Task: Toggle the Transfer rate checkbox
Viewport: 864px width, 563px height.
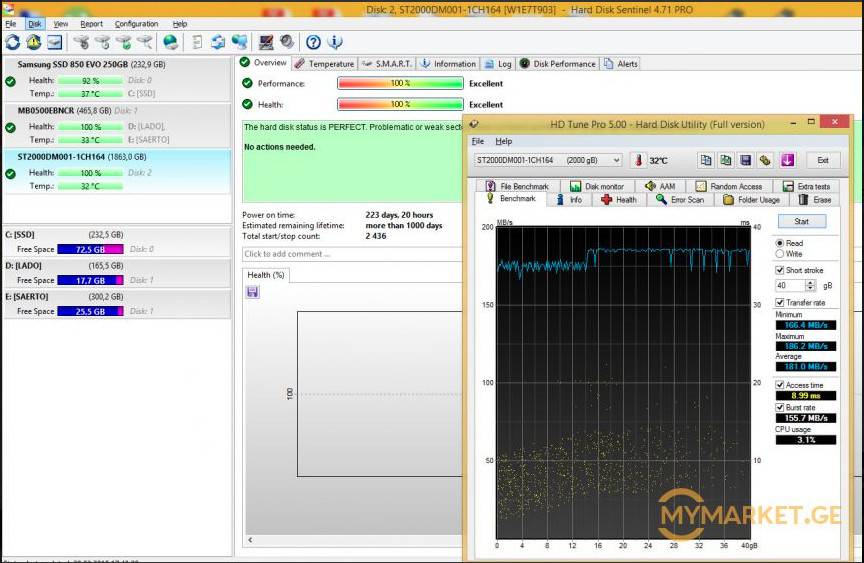Action: pos(779,302)
